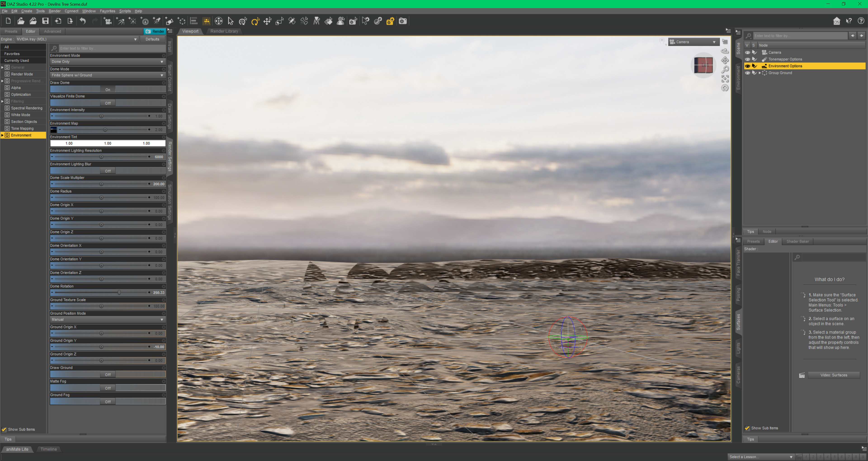Uncheck Show Sub Items in Render Settings
The image size is (868, 461).
[4, 429]
